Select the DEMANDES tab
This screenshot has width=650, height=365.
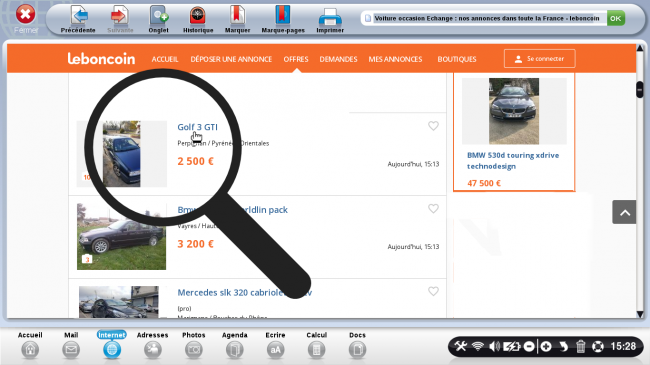(338, 59)
